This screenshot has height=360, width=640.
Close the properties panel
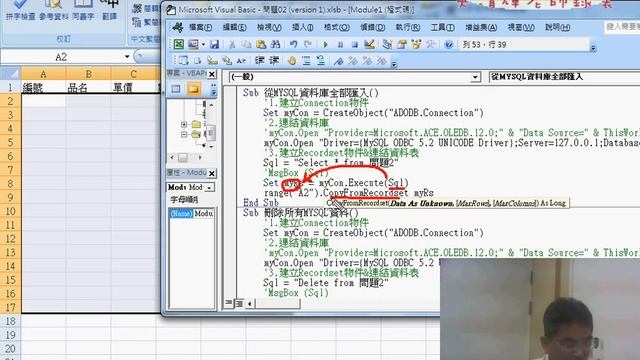tap(212, 173)
